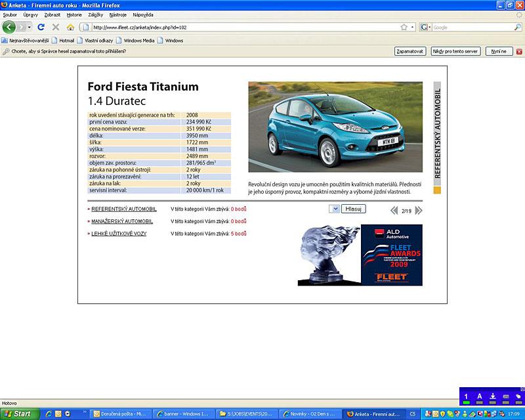Switch to Novinky - O2 taskbar window
Screen dimensions: 525x420
(309, 414)
